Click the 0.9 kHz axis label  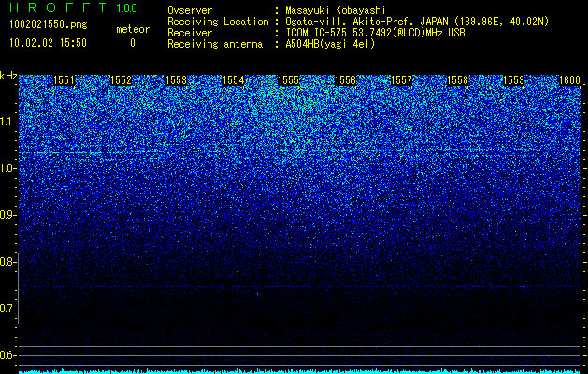(7, 215)
